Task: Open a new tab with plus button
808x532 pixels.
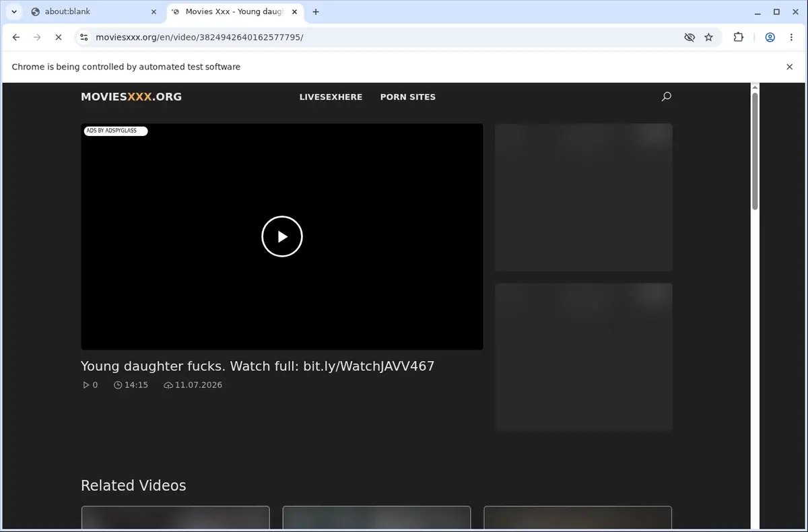Action: click(316, 11)
